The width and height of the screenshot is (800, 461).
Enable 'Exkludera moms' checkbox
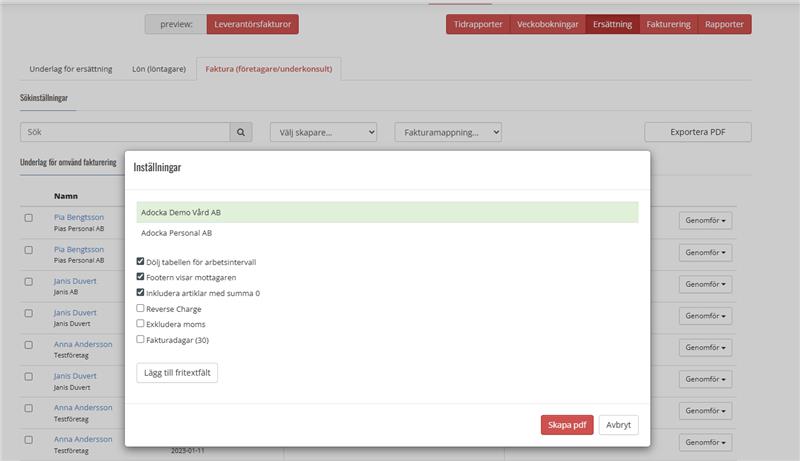coord(140,323)
